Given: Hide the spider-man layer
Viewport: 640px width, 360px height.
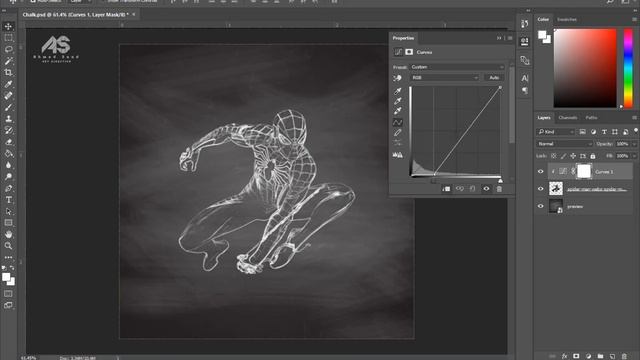Looking at the screenshot, I should (x=541, y=189).
